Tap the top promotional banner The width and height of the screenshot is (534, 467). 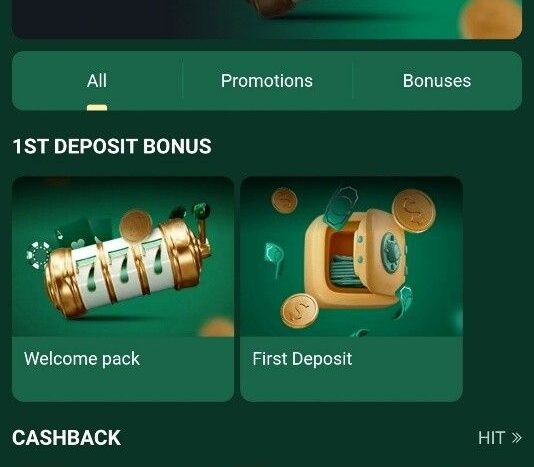(267, 19)
